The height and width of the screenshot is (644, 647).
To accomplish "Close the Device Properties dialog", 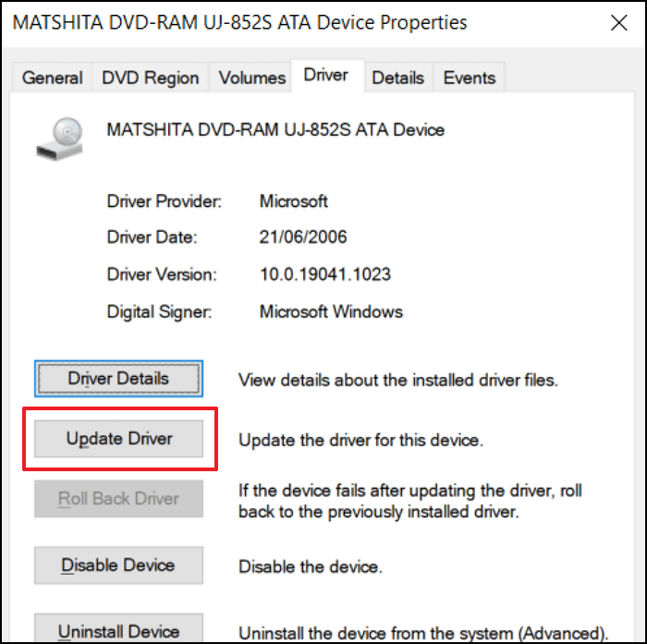I will tap(618, 23).
